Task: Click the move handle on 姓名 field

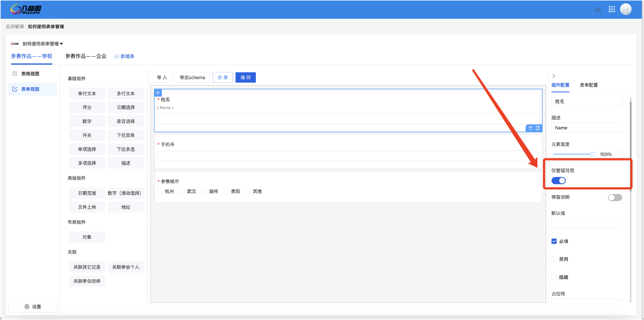Action: [158, 92]
